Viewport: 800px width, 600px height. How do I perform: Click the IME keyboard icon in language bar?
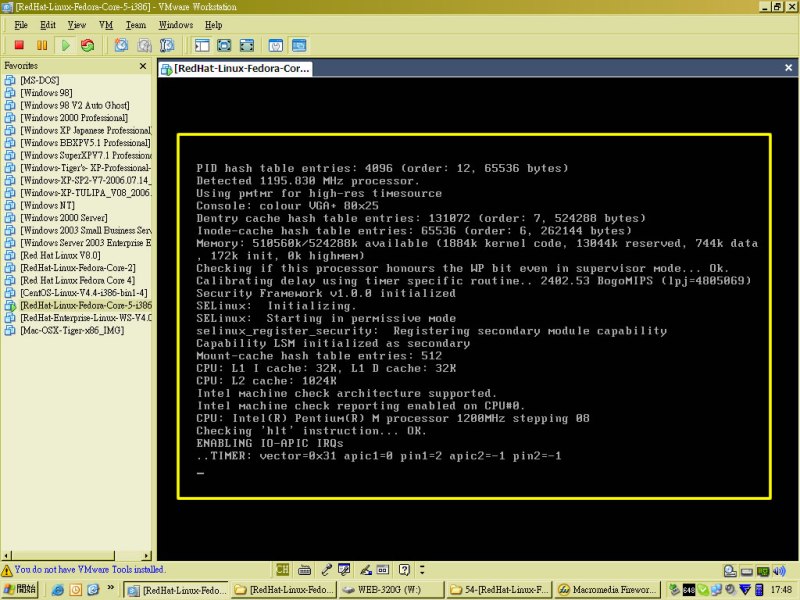point(305,569)
